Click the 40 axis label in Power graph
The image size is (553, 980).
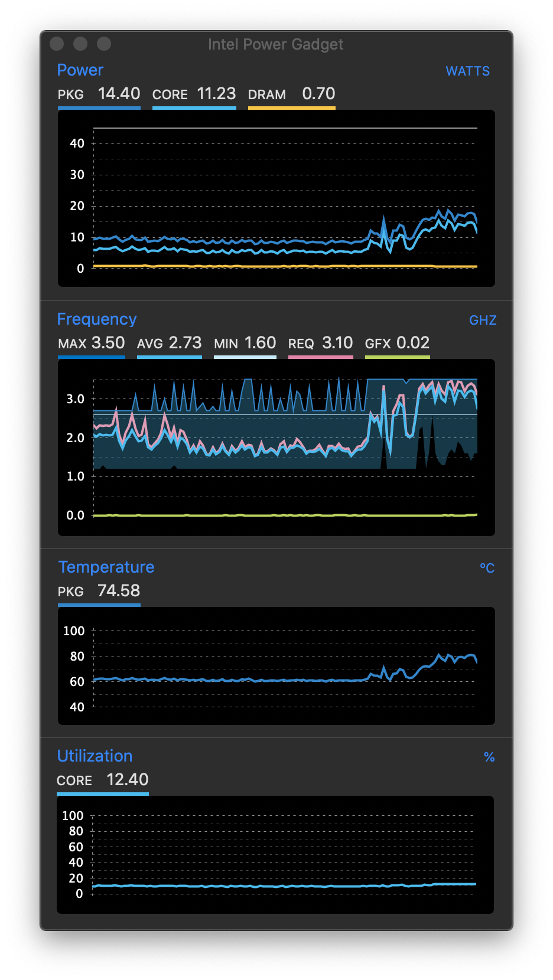click(77, 143)
